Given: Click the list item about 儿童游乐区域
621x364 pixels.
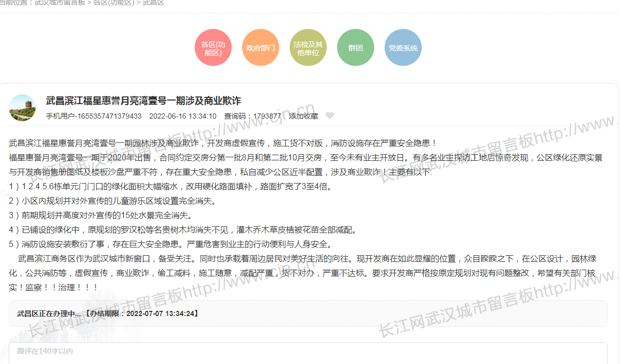Looking at the screenshot, I should tap(113, 201).
